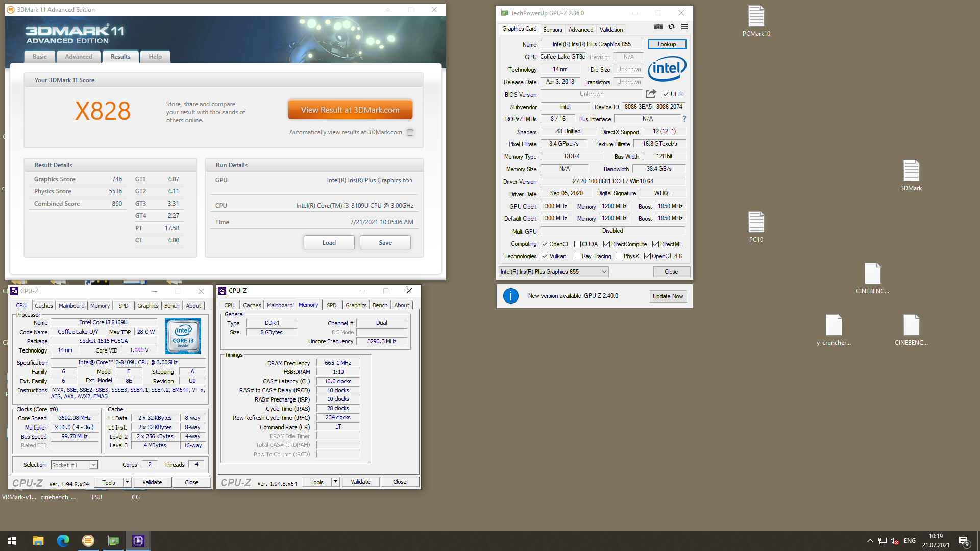The width and height of the screenshot is (980, 551).
Task: Click GPU-Z screenshot camera icon
Action: tap(658, 27)
